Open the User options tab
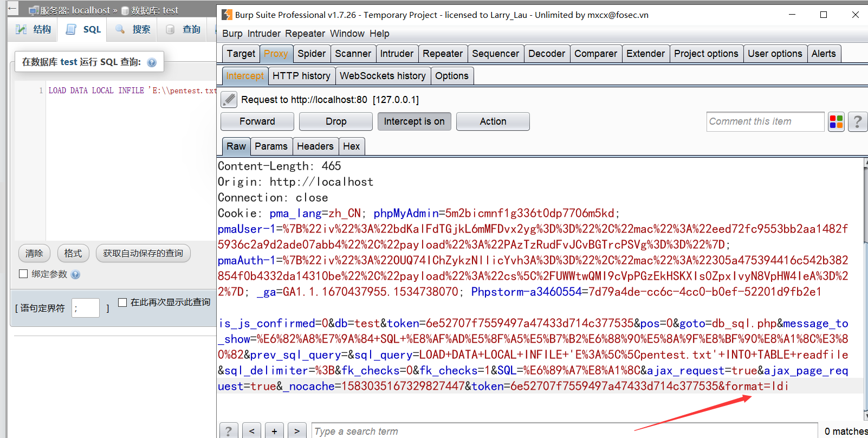 pyautogui.click(x=775, y=54)
